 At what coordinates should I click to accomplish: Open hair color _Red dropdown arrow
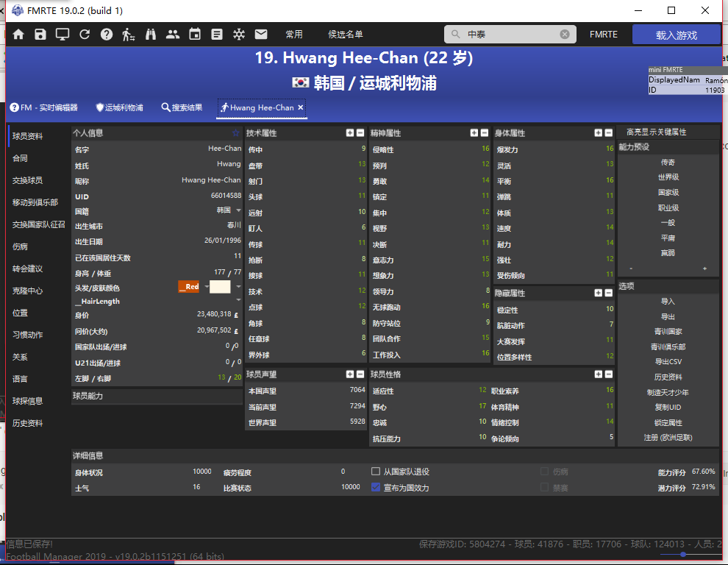(207, 287)
